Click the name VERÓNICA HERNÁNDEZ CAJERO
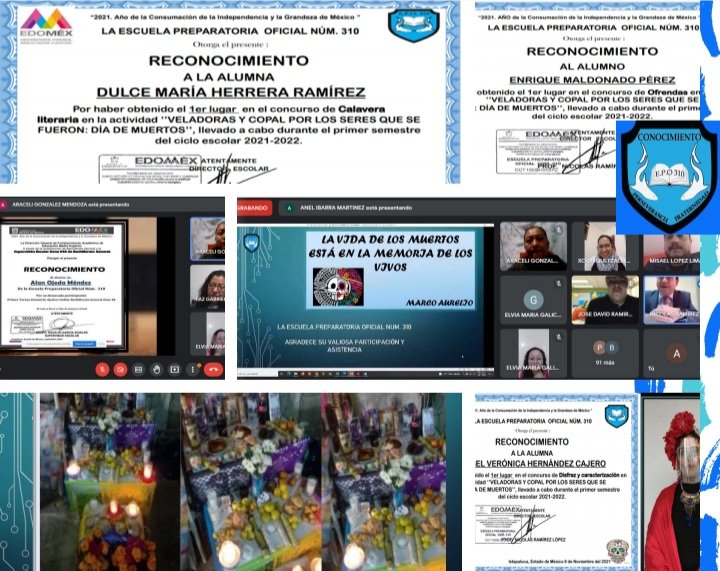Image resolution: width=720 pixels, height=571 pixels. click(546, 464)
